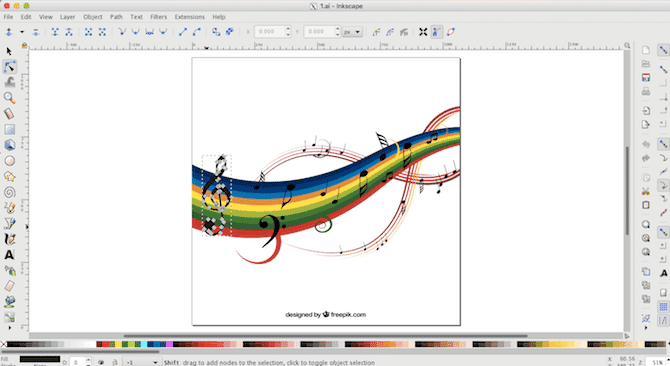Click the no-color X swatch

tap(3, 344)
